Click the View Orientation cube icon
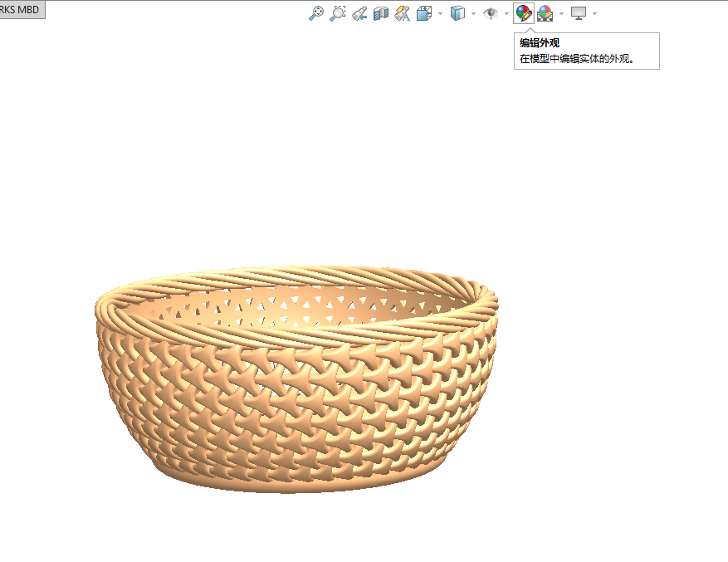Viewport: 728px width, 562px height. pos(424,13)
